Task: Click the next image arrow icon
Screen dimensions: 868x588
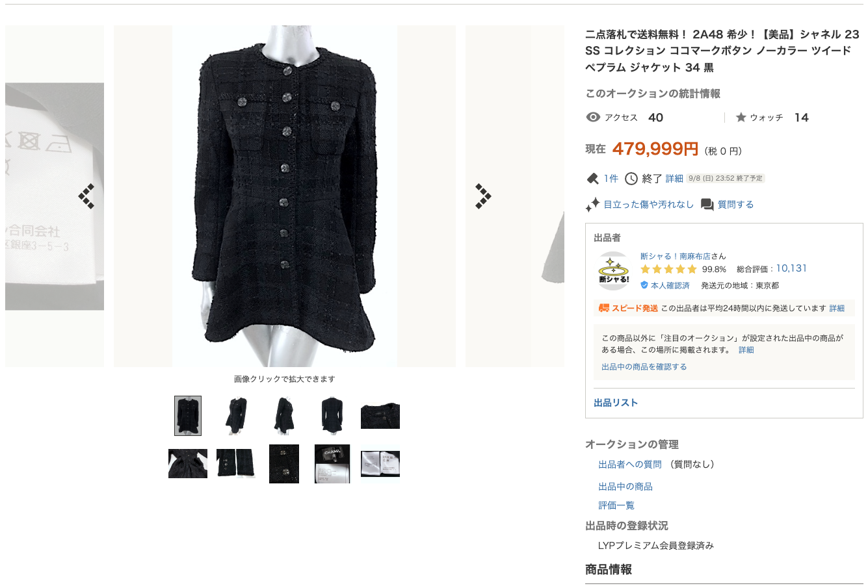Action: 483,196
